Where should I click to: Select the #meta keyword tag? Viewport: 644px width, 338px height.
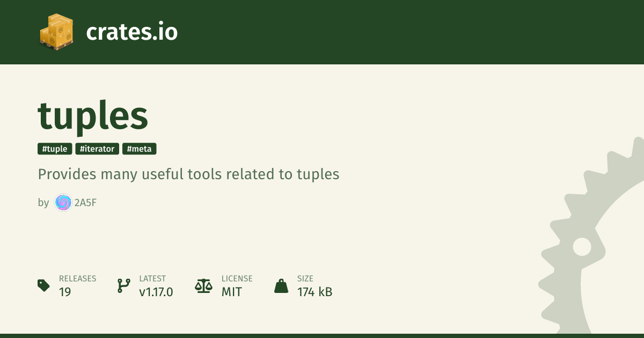(140, 149)
